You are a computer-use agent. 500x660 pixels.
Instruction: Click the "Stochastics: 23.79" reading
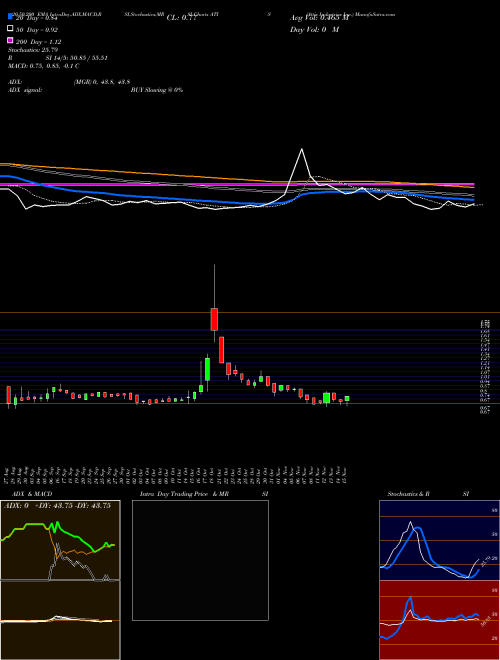click(x=33, y=50)
